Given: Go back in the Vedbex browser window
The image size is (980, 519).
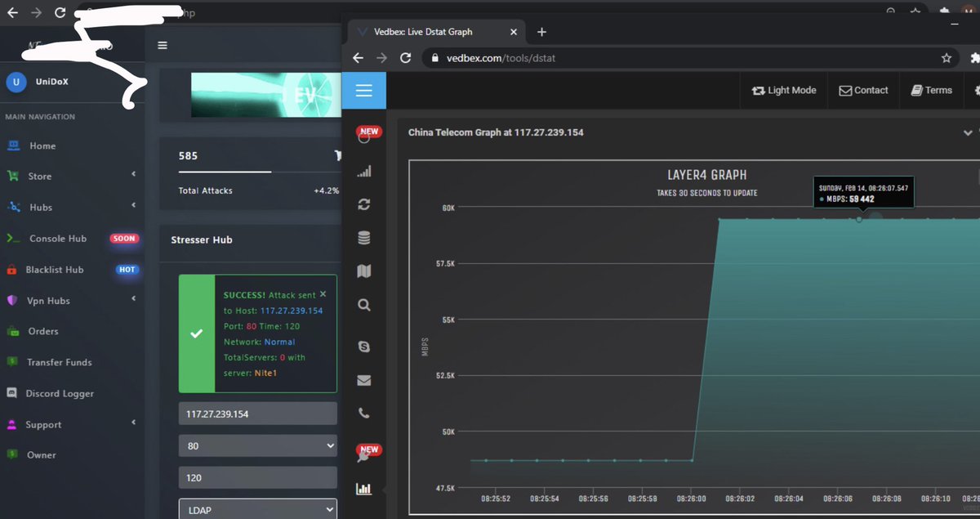Looking at the screenshot, I should click(x=358, y=58).
